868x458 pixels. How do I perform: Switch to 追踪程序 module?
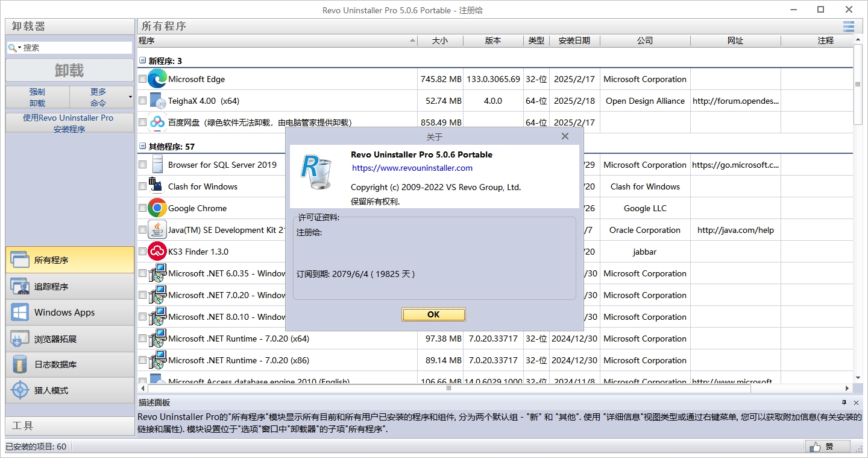(70, 287)
